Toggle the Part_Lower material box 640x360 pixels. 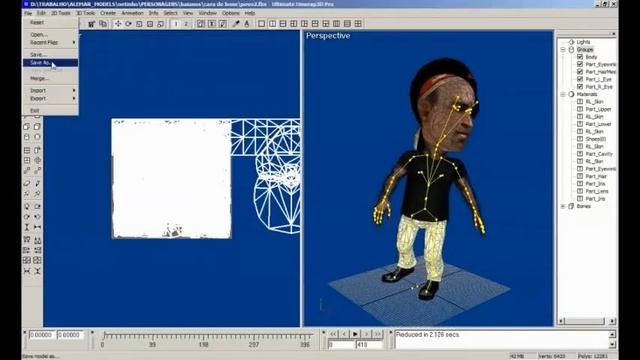click(580, 124)
